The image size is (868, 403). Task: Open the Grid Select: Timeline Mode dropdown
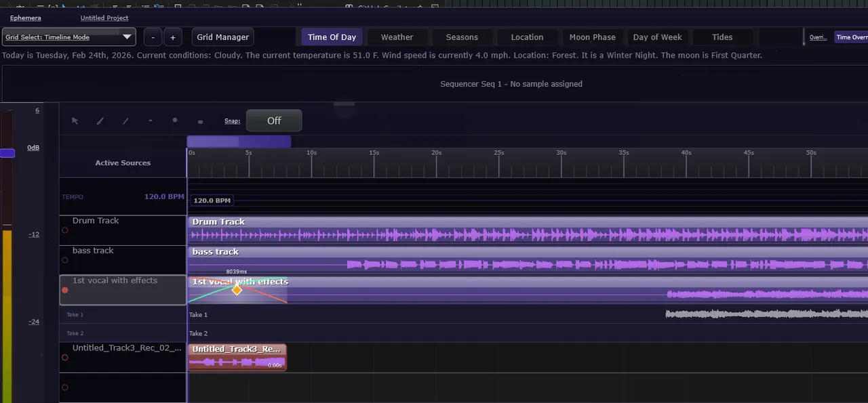point(68,37)
